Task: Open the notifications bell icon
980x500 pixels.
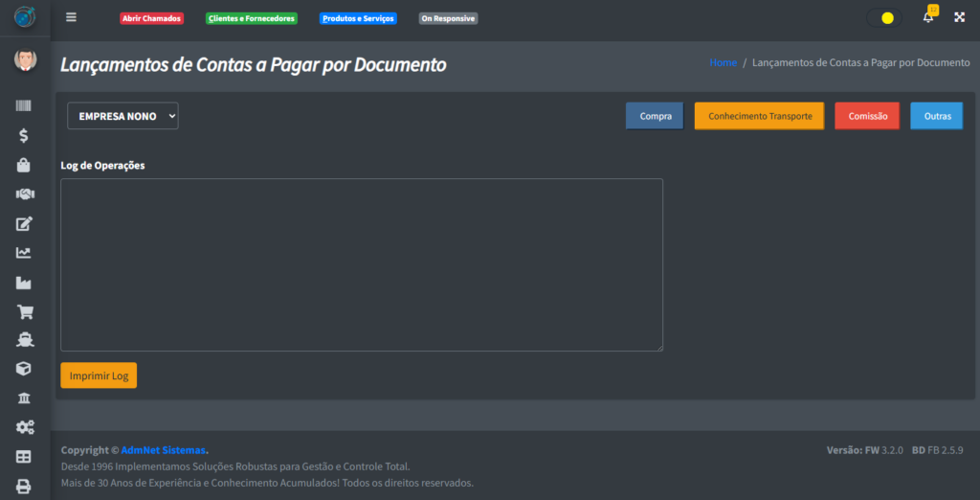Action: pos(927,18)
